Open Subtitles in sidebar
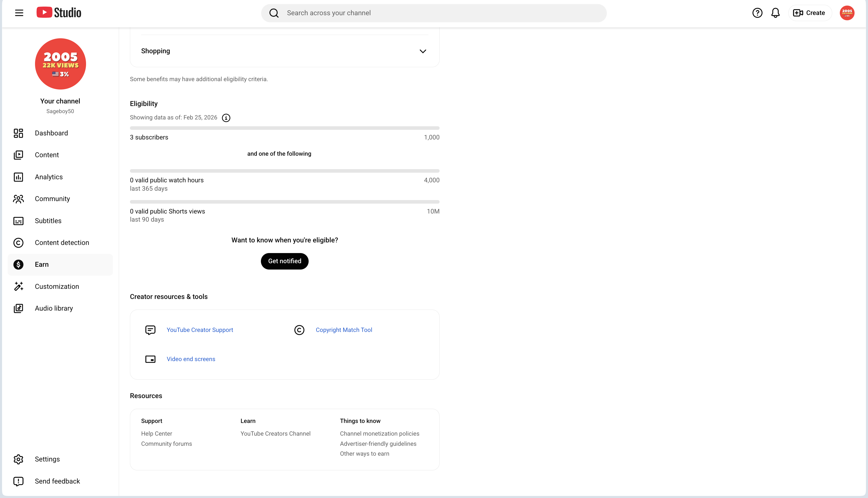The image size is (868, 498). click(x=60, y=221)
